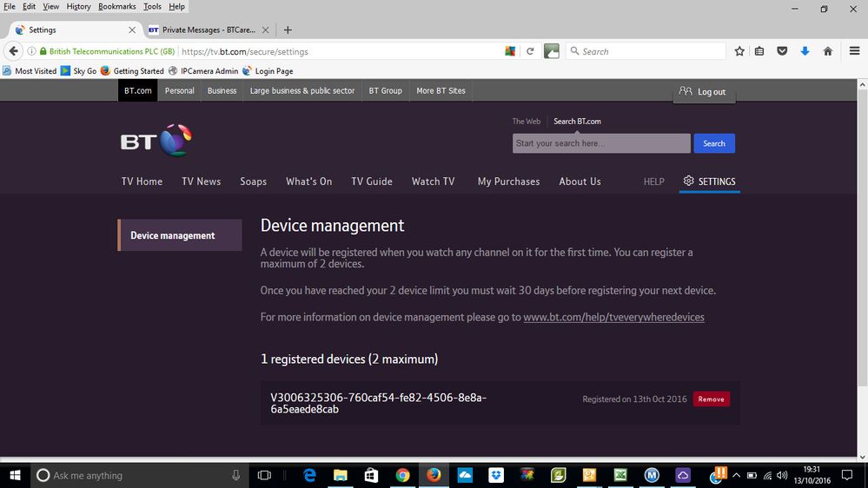
Task: Reload the page with the refresh icon
Action: pos(530,51)
